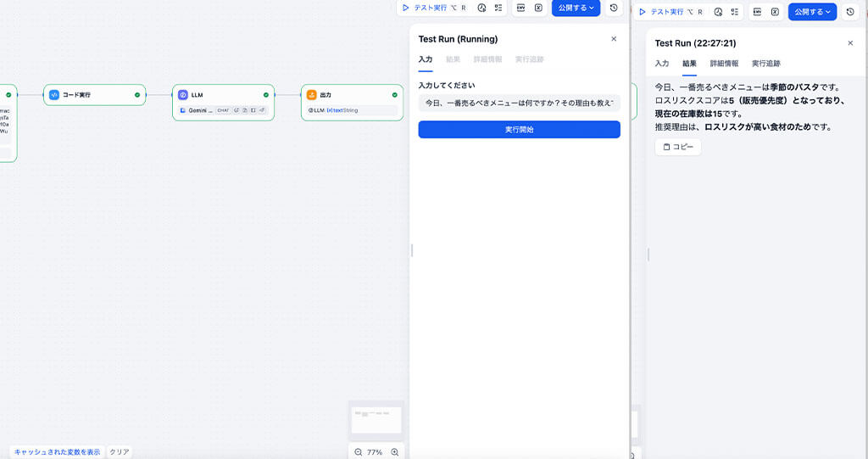The image size is (868, 459).
Task: Open checklist icon above the Running panel
Action: click(498, 8)
